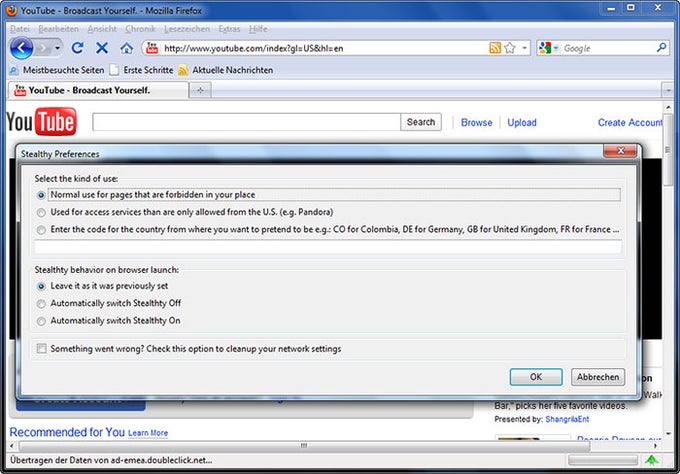Select U.S.-only services (Pandora) option

[41, 213]
